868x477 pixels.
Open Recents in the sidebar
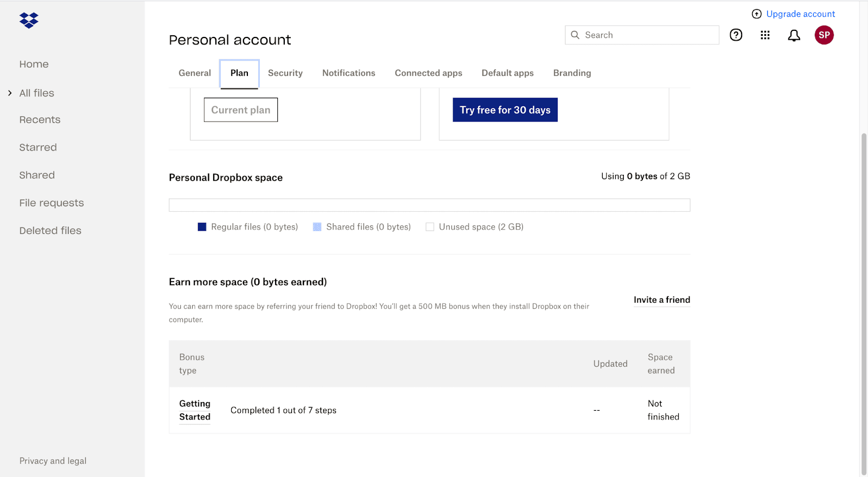[x=40, y=119]
